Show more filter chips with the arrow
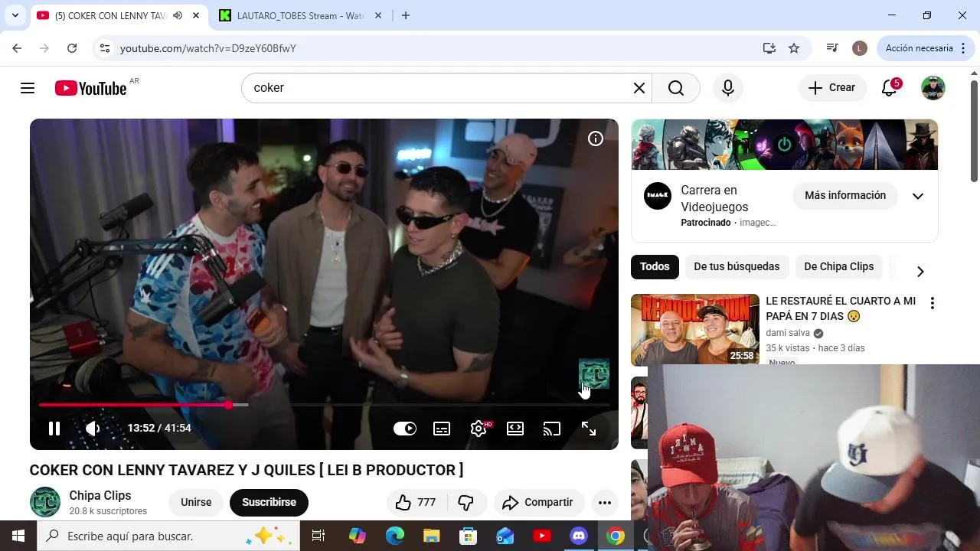The height and width of the screenshot is (551, 980). [920, 272]
